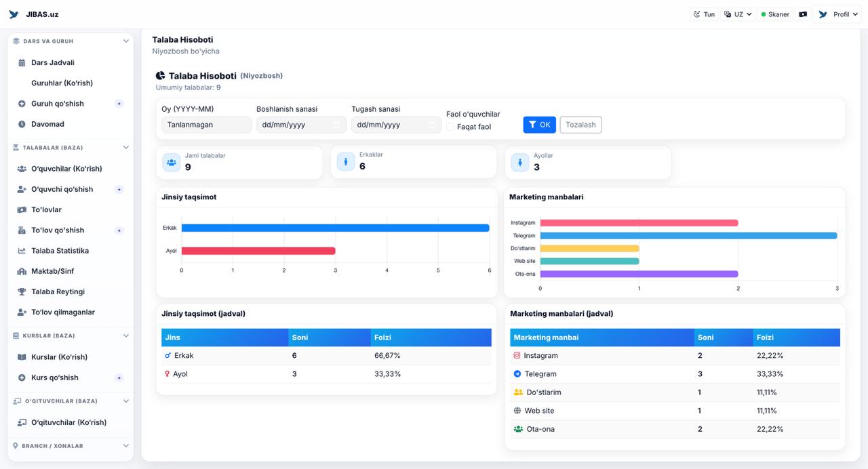Click the plus badge beside To'lov qo'shish

[119, 230]
